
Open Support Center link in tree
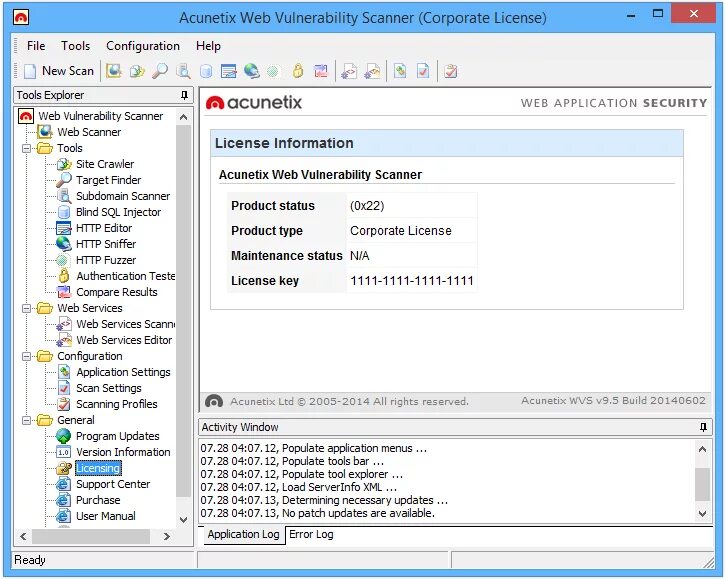(x=113, y=484)
